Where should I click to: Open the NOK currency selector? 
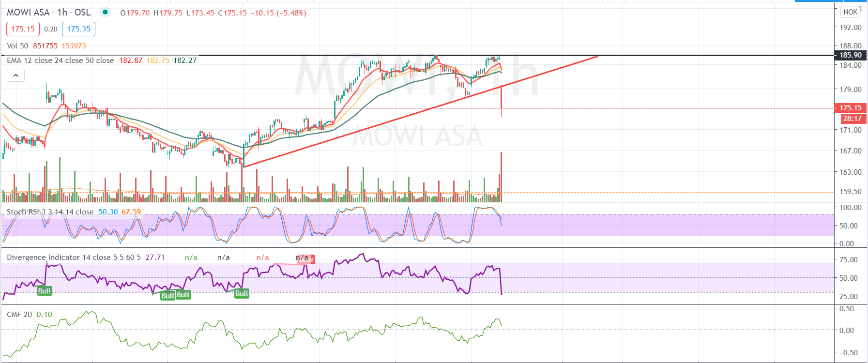click(851, 12)
